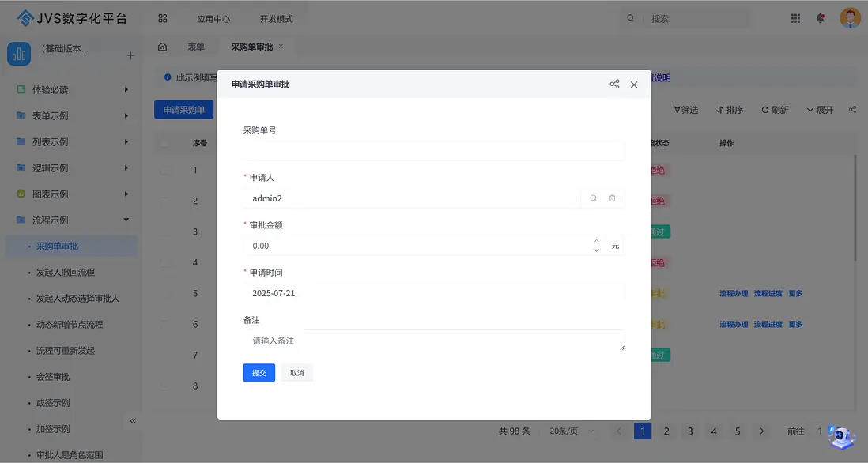Submit the form with the 提交 button
Screen dimensions: 868x463
pos(259,372)
